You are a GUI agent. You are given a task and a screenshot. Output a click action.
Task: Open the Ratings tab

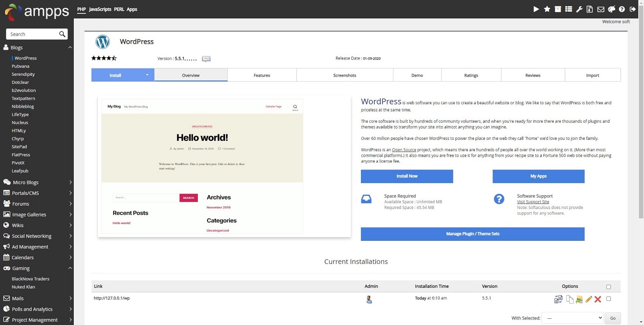coord(471,75)
